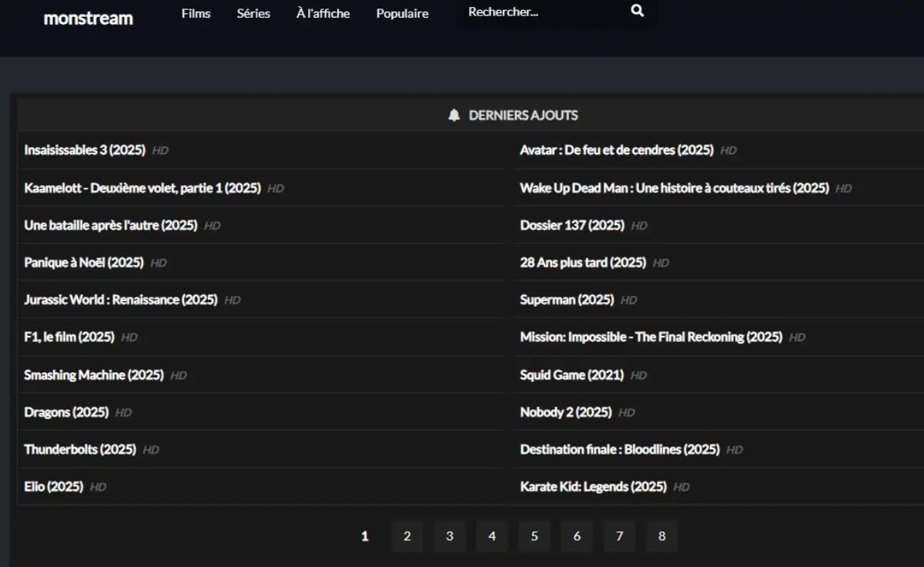Open Karate Kid: Legends (2025)
The image size is (924, 567).
click(593, 487)
